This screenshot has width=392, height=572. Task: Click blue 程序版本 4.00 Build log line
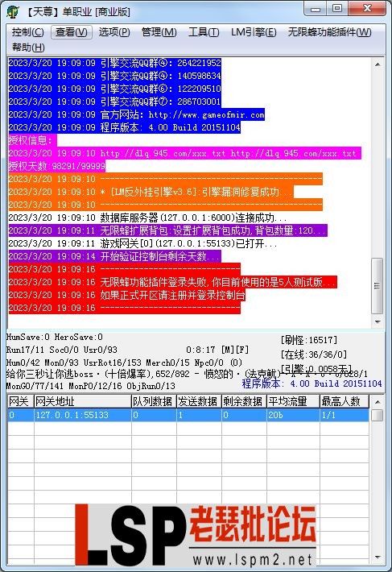coord(124,127)
